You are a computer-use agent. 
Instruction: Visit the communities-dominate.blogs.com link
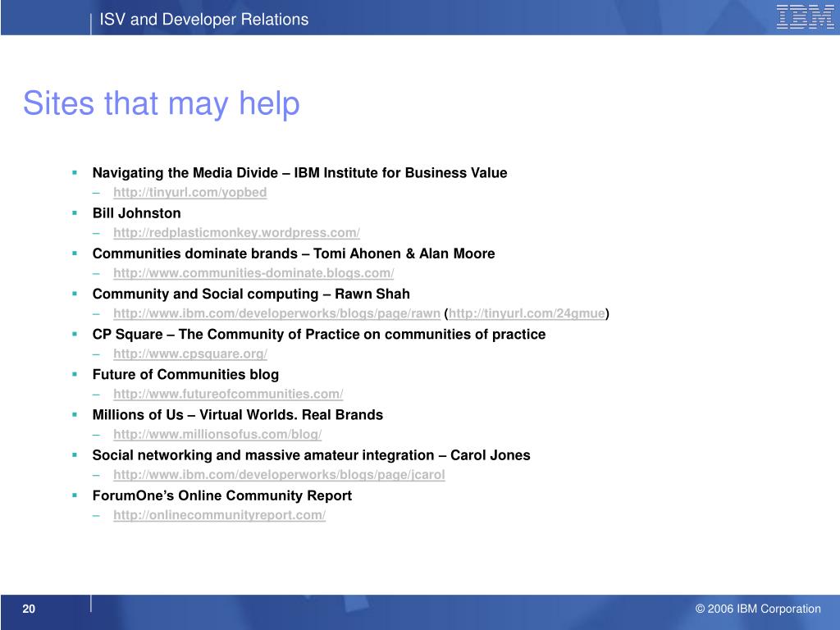[x=253, y=273]
